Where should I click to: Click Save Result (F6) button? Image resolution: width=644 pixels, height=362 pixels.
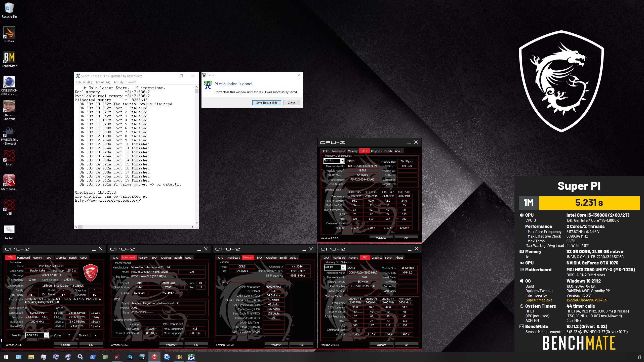[266, 103]
